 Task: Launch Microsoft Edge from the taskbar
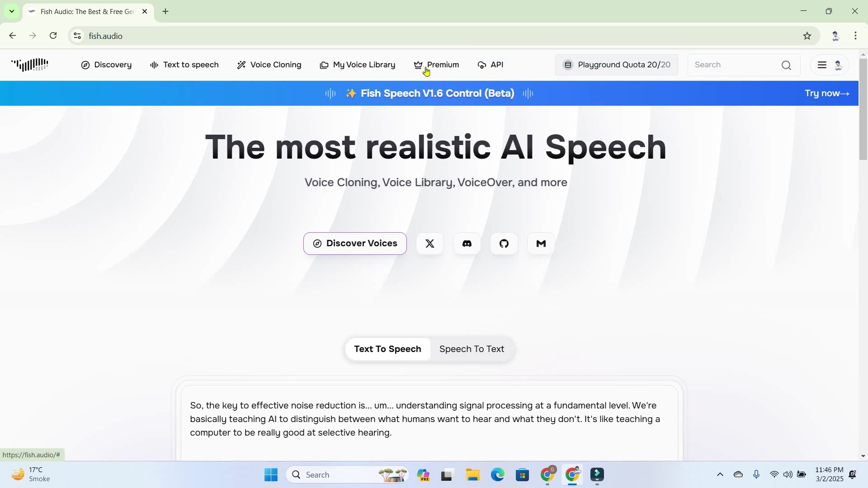point(497,475)
